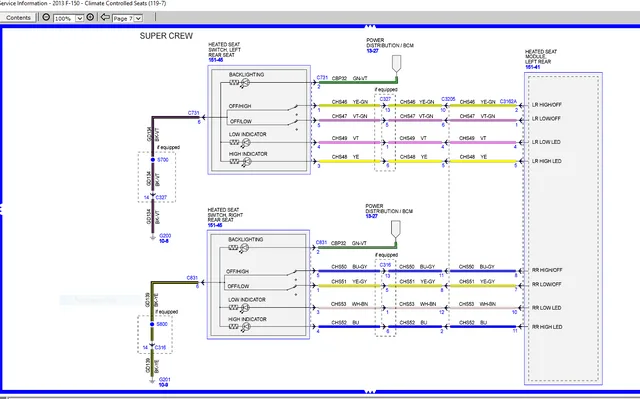Click the upper CBP32 GN-VT wire label

tap(349, 78)
